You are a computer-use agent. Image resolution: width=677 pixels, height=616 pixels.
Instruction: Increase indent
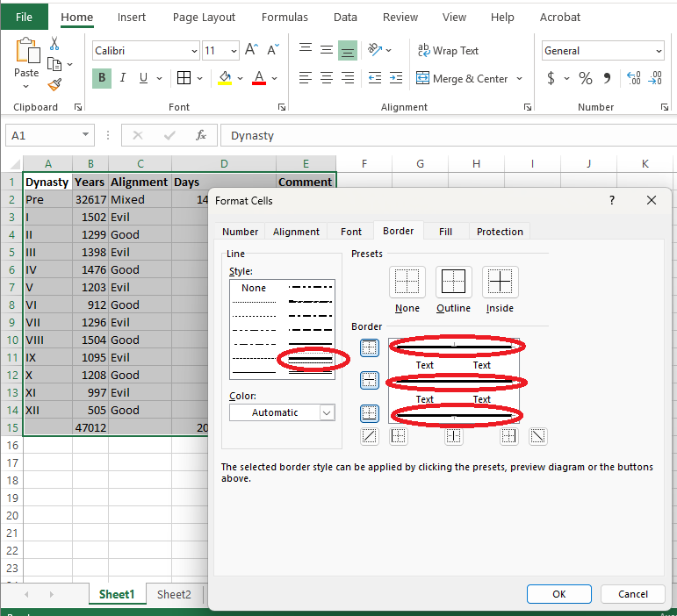[x=396, y=78]
